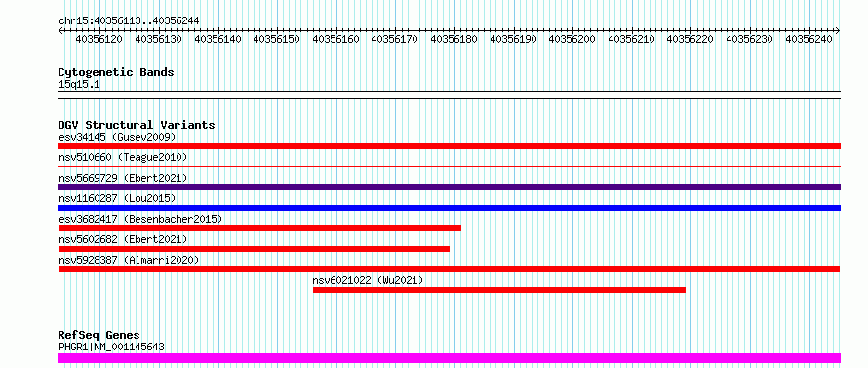The width and height of the screenshot is (868, 368).
Task: Click the red nsv6021022 variant bar
Action: tap(499, 290)
